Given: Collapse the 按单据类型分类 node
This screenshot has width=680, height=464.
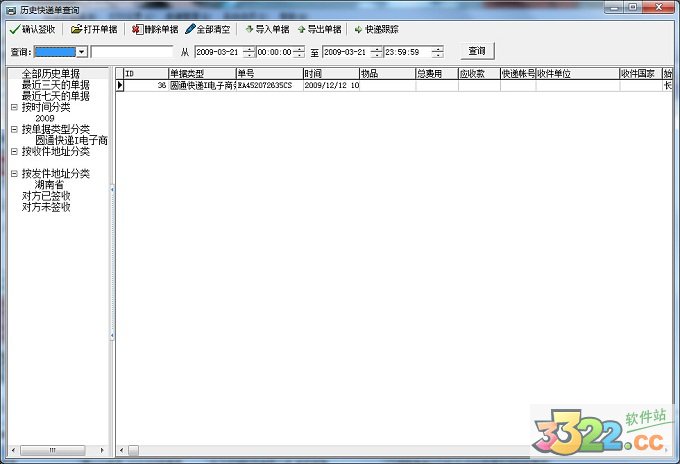Looking at the screenshot, I should pyautogui.click(x=14, y=129).
